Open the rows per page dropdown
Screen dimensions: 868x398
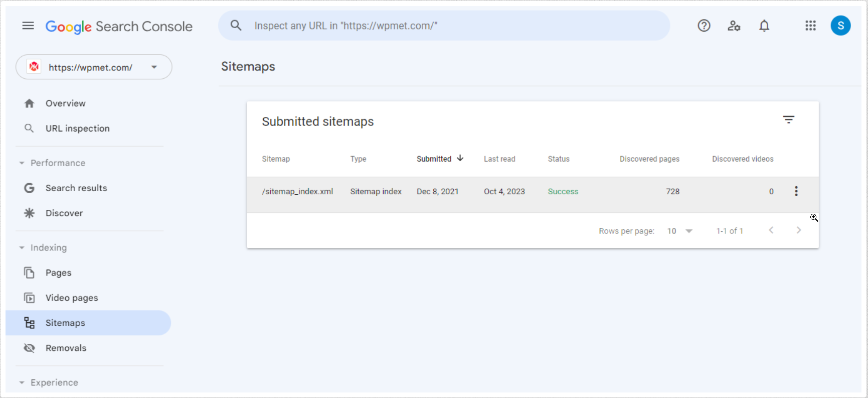tap(679, 231)
